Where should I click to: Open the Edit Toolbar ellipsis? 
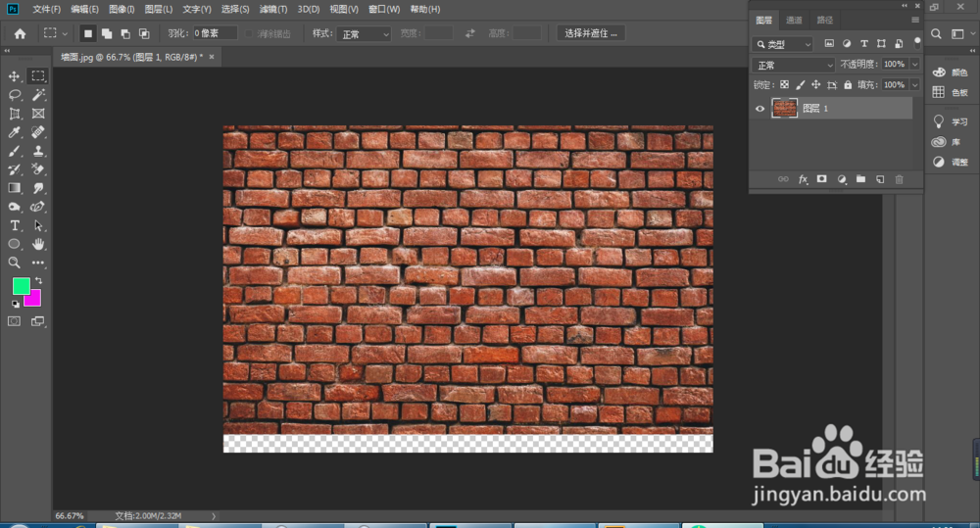coord(38,264)
